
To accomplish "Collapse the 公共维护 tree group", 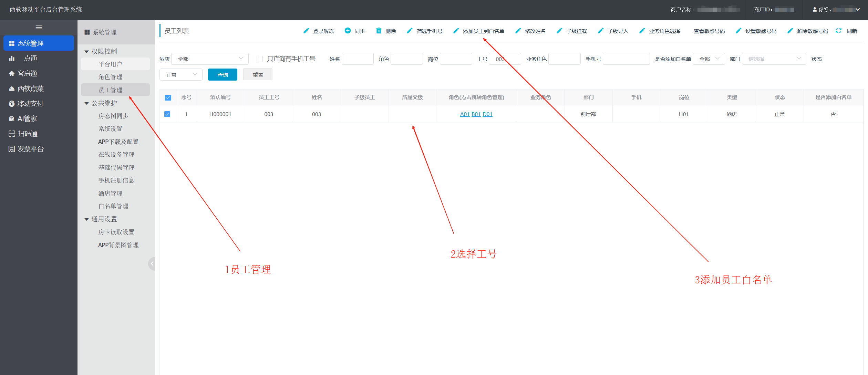I will point(86,103).
